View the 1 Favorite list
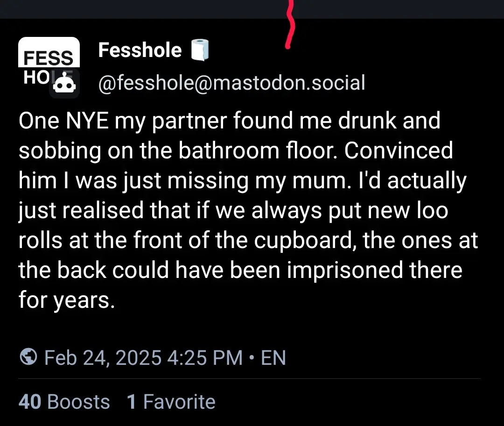This screenshot has width=504, height=426. (171, 402)
